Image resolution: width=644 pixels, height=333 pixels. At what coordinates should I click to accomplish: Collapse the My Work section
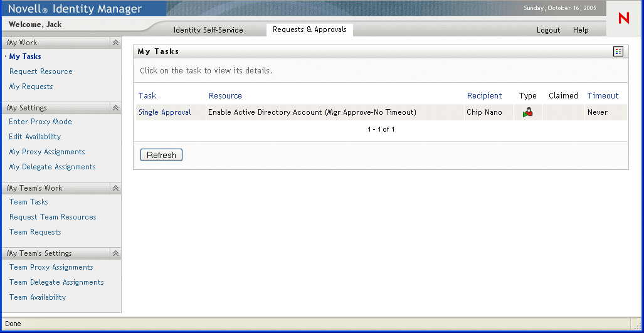(115, 43)
